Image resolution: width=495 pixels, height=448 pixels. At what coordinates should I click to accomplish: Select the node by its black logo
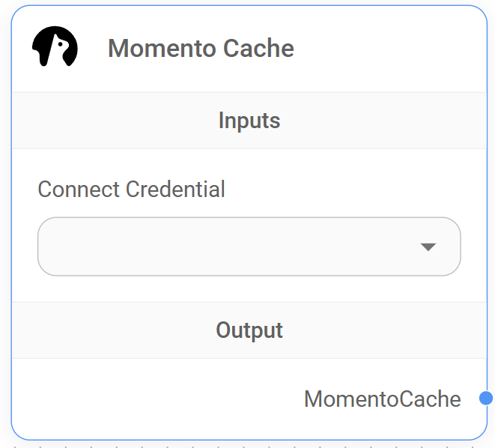point(55,47)
